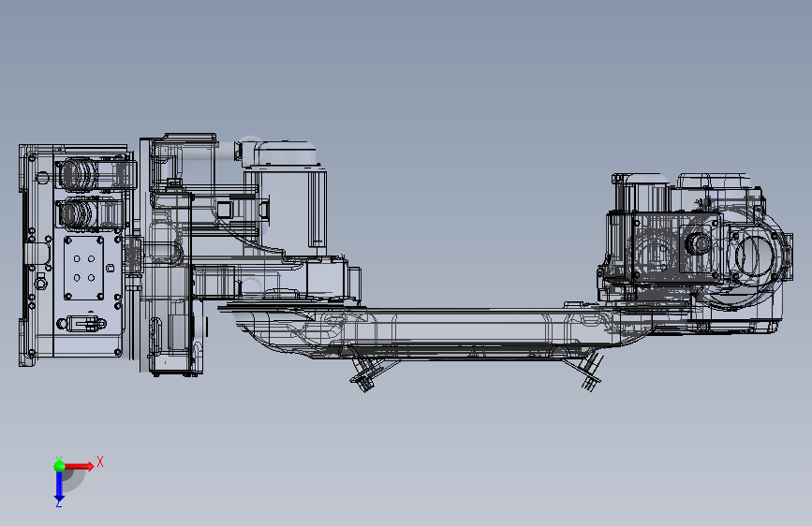The width and height of the screenshot is (812, 526).
Task: Select the large circular flange on the right-side gearbox
Action: (x=755, y=256)
